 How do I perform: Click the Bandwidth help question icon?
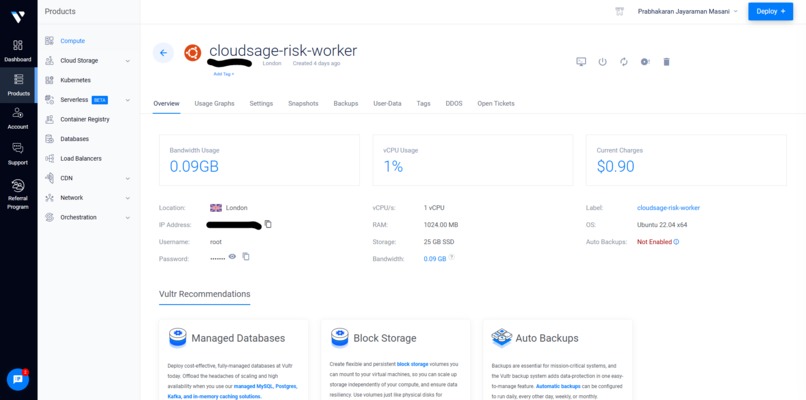(x=451, y=257)
